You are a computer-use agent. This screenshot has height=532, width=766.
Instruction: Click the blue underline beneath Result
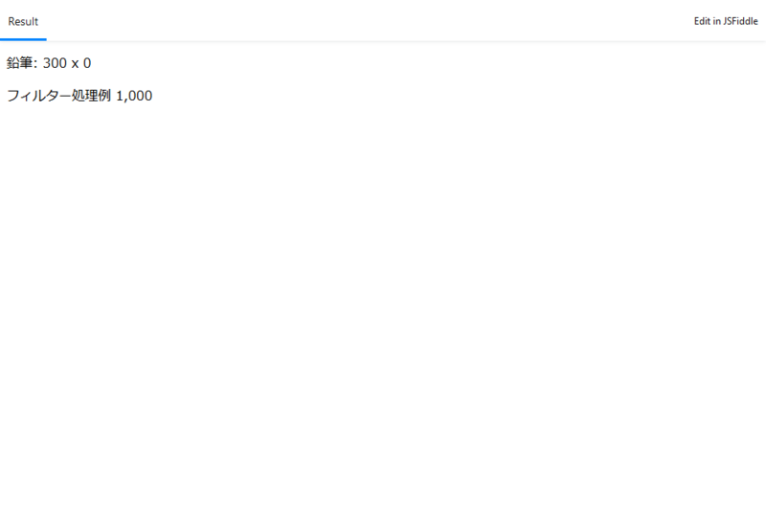tap(23, 39)
